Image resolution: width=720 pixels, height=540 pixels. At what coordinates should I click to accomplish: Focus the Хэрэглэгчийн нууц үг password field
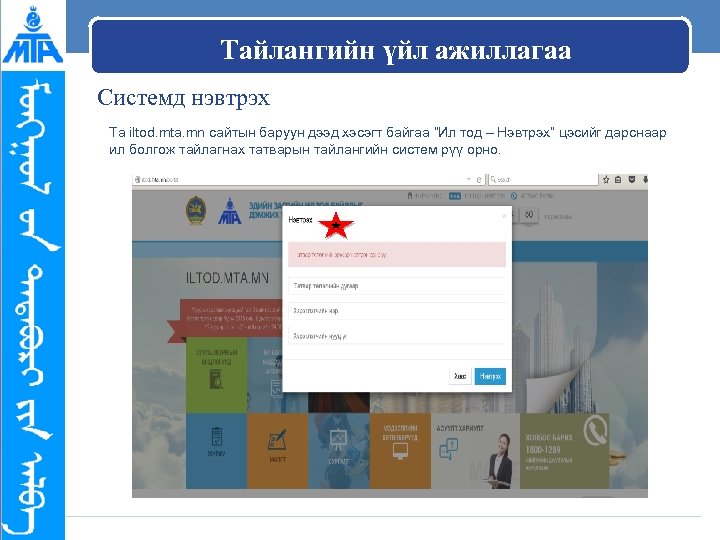[x=397, y=336]
